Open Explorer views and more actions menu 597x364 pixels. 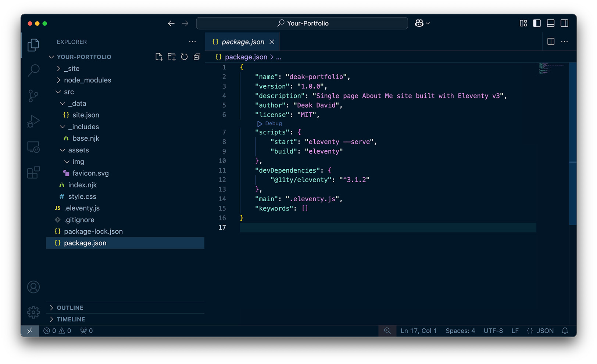click(x=192, y=42)
